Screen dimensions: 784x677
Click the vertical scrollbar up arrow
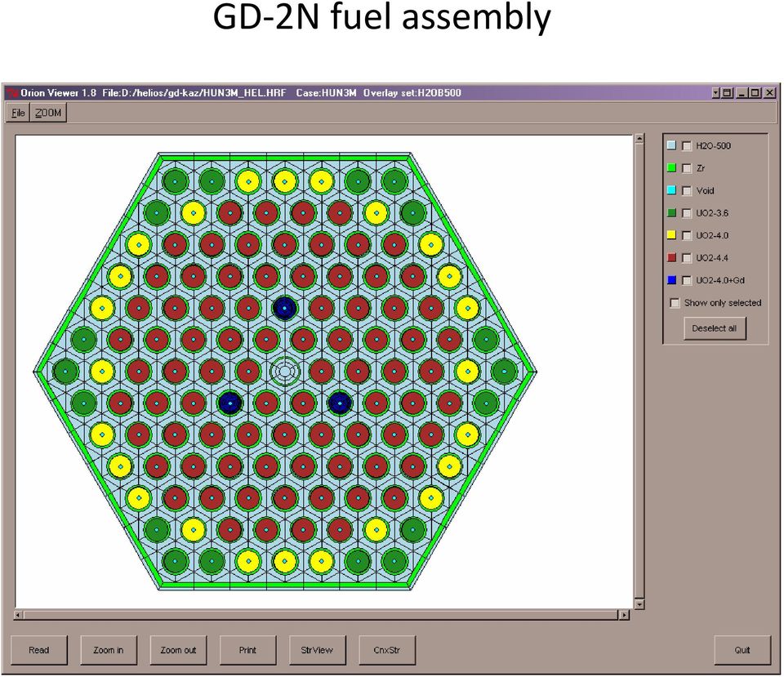tap(639, 139)
